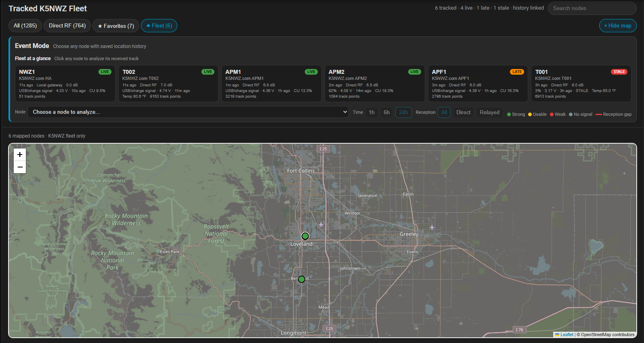This screenshot has width=644, height=343.
Task: Click the red Weak legend dot
Action: coord(552,114)
